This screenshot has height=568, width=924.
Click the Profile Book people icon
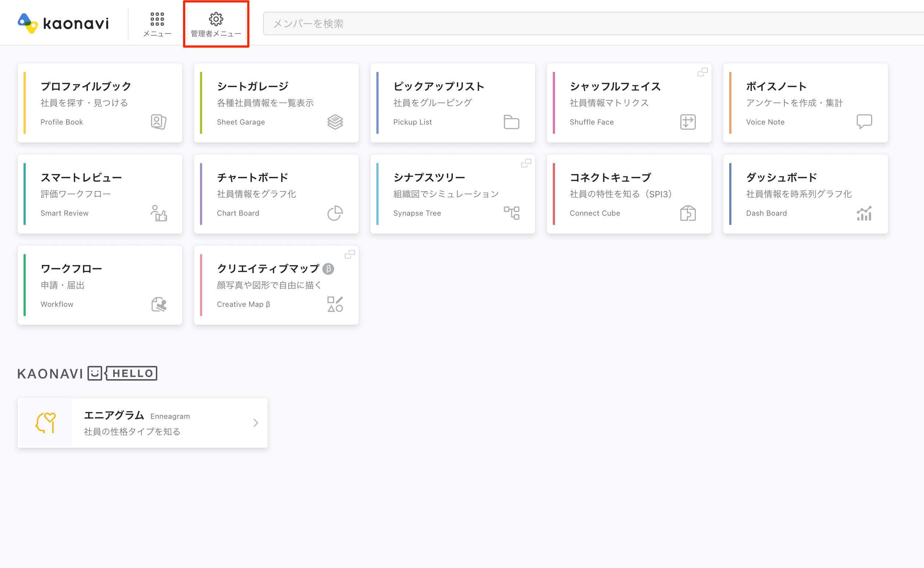point(158,122)
